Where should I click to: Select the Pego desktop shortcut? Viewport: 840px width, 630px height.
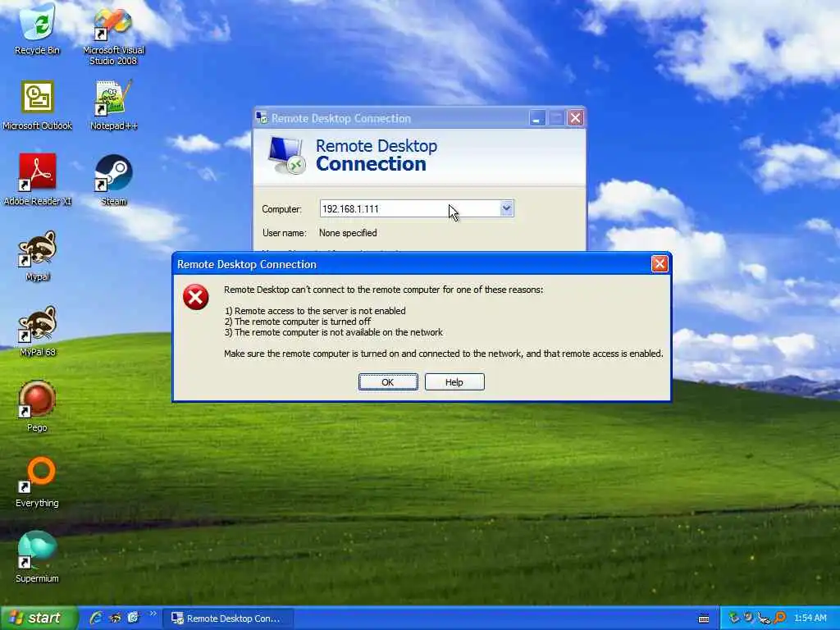(37, 406)
